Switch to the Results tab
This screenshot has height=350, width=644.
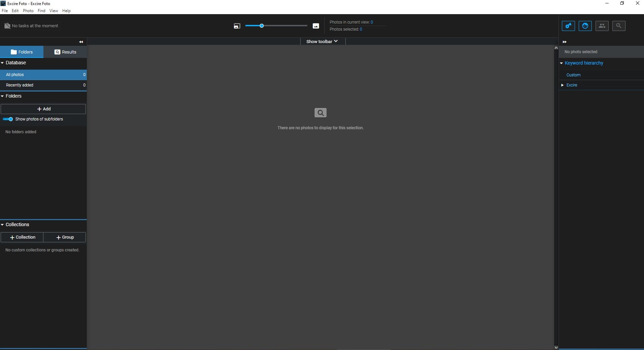[x=65, y=52]
